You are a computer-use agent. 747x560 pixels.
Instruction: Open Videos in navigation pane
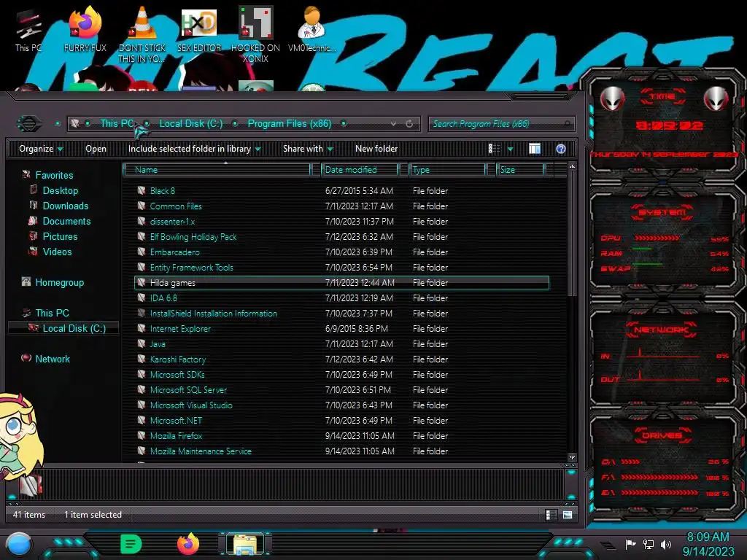pos(57,252)
